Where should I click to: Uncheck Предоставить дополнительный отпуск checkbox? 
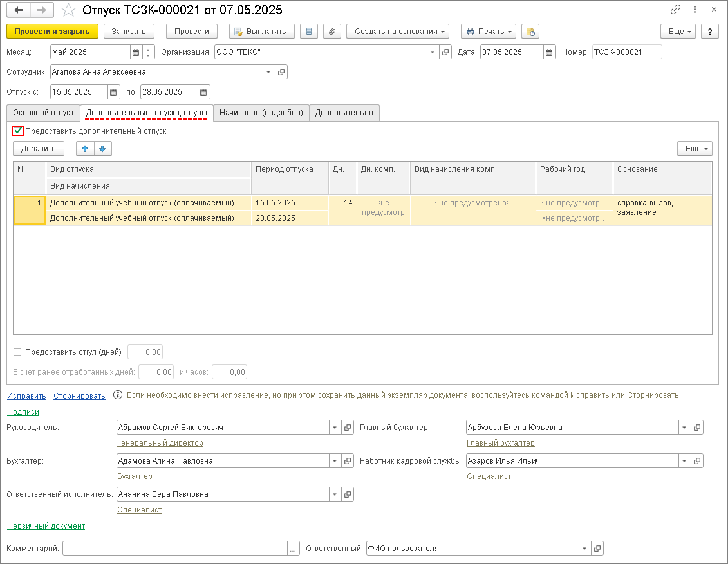18,131
